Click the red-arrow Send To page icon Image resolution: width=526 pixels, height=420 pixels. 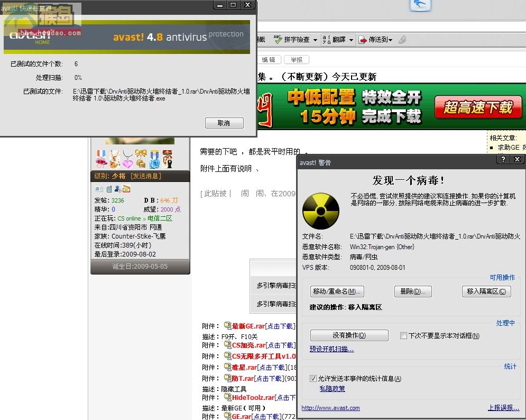coord(363,40)
